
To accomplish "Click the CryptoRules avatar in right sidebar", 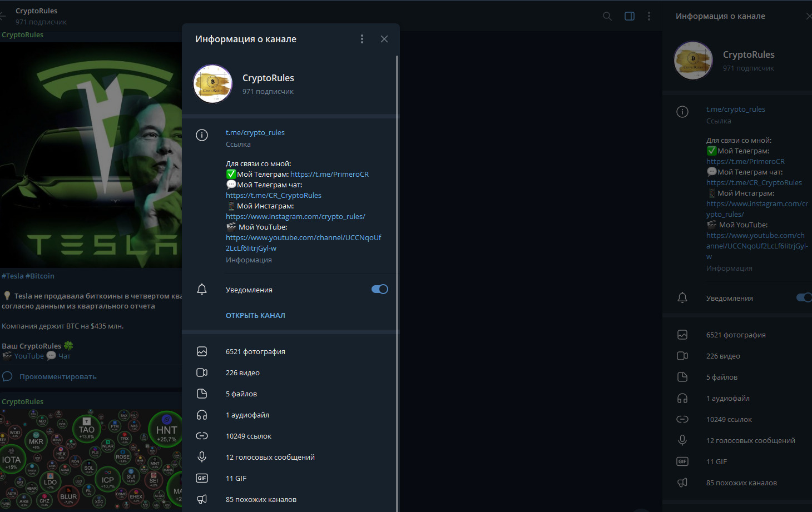I will point(693,60).
